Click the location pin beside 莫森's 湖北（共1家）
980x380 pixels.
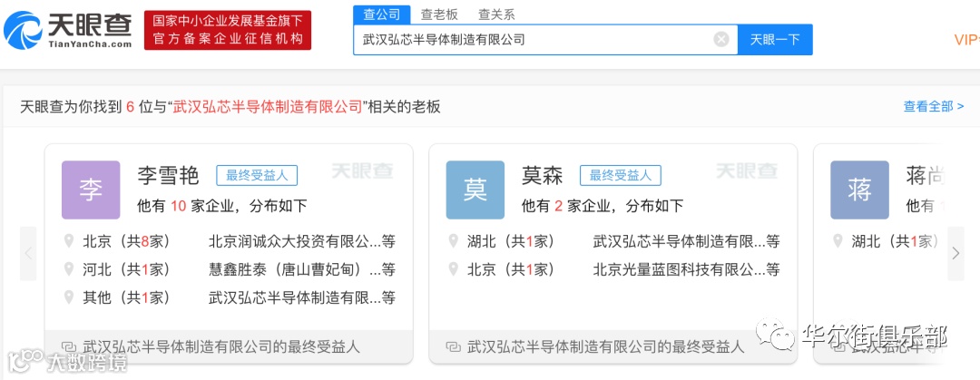[x=453, y=241]
